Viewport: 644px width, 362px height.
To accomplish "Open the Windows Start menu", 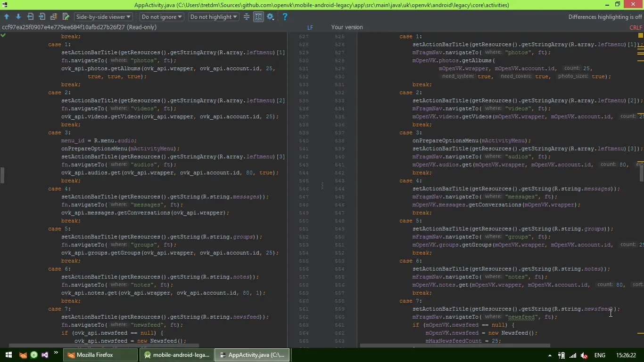I will coord(8,355).
